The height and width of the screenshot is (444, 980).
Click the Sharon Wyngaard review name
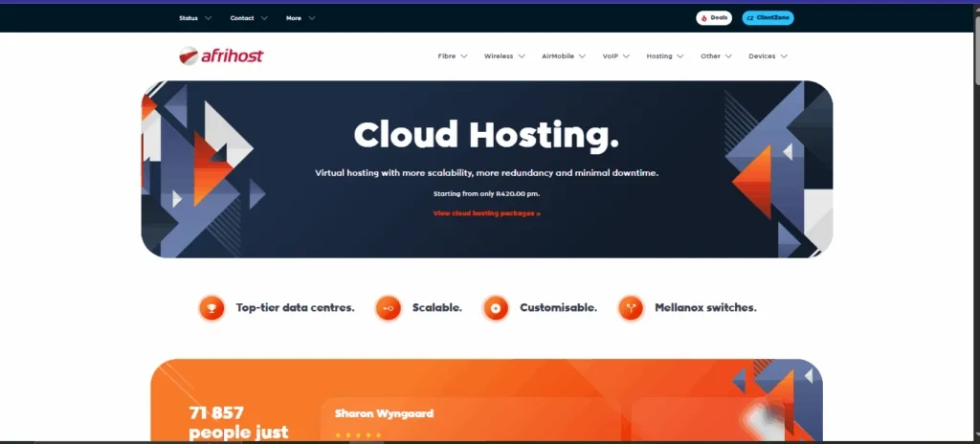tap(384, 414)
